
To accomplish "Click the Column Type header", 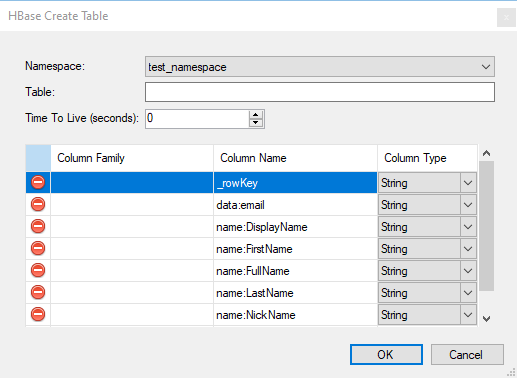I will pyautogui.click(x=427, y=158).
